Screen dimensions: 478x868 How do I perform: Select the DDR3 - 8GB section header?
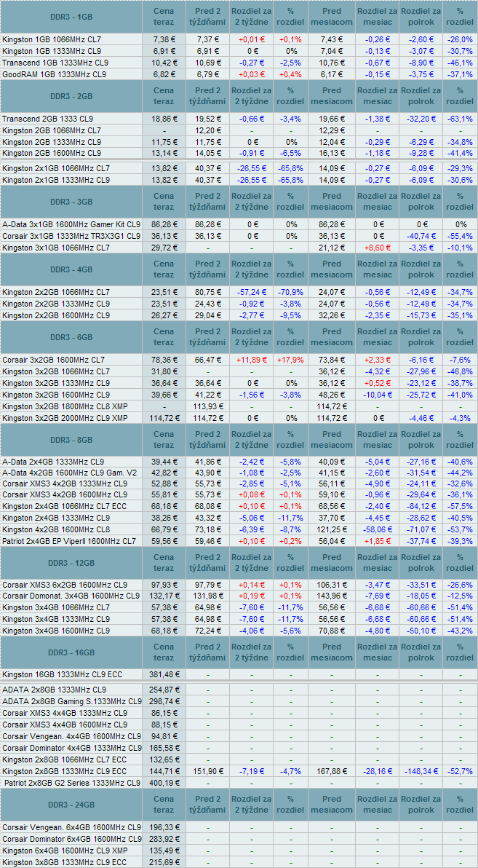71,440
